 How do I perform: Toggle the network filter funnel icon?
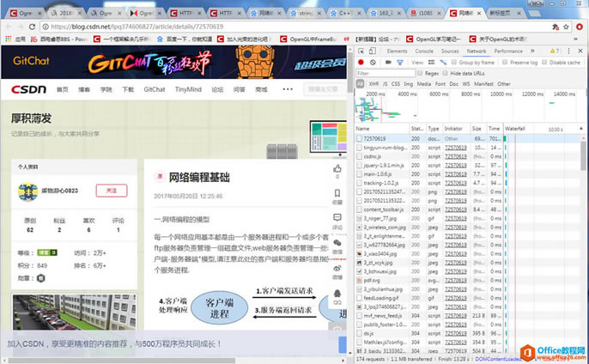tap(400, 63)
